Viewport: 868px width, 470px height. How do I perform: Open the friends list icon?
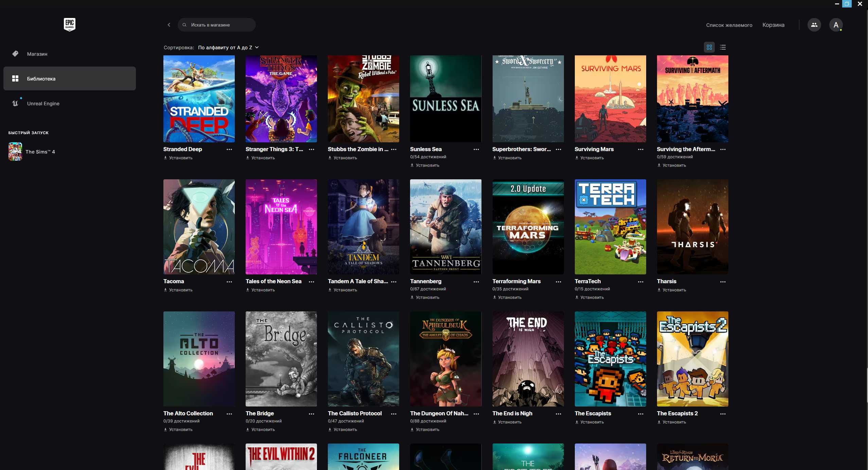[x=814, y=25]
